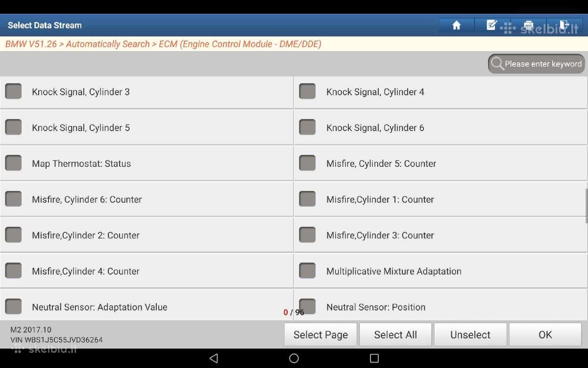Focus the Please enter keyword field

click(537, 64)
